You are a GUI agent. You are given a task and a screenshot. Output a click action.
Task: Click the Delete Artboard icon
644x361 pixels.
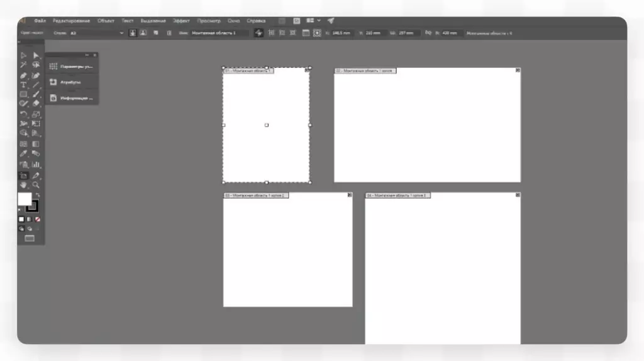tap(169, 33)
